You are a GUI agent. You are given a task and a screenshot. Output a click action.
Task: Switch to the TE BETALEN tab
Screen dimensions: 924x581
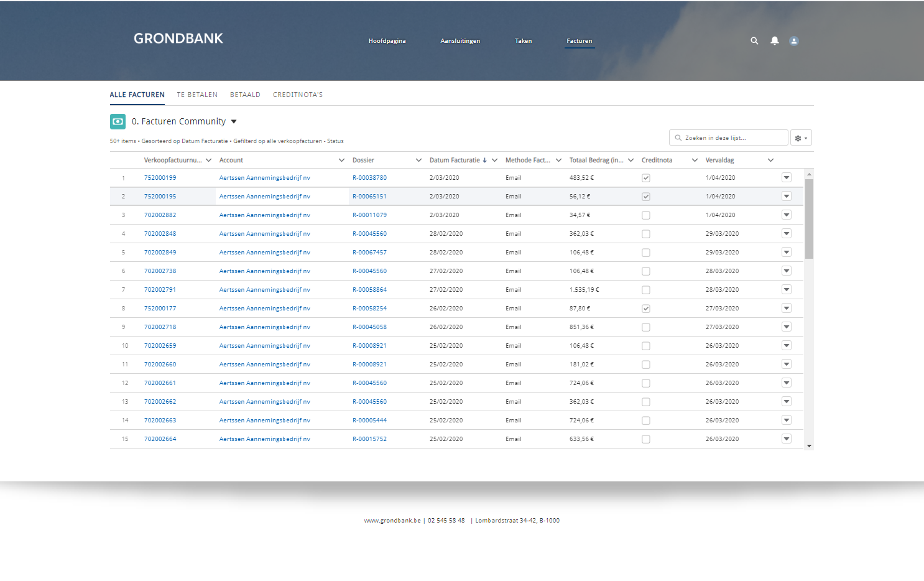[197, 95]
